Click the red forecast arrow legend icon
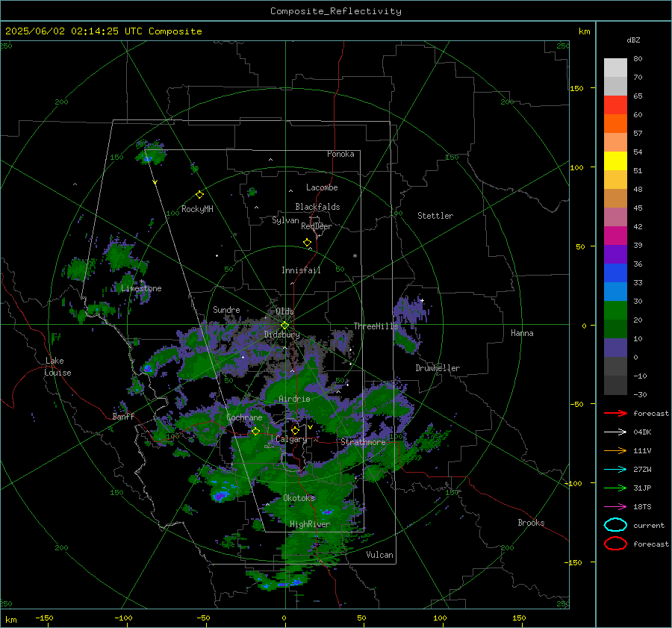The width and height of the screenshot is (672, 628). click(x=615, y=413)
